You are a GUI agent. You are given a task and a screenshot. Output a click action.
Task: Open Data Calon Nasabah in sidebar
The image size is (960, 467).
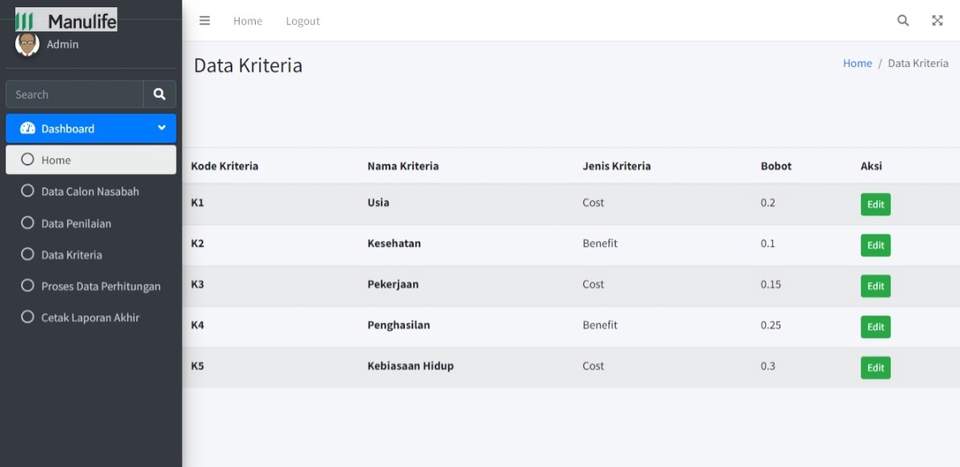click(91, 192)
